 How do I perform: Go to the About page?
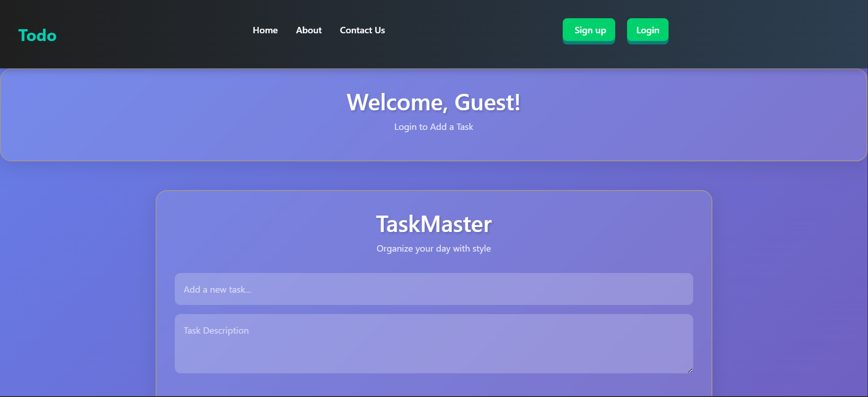pyautogui.click(x=309, y=30)
